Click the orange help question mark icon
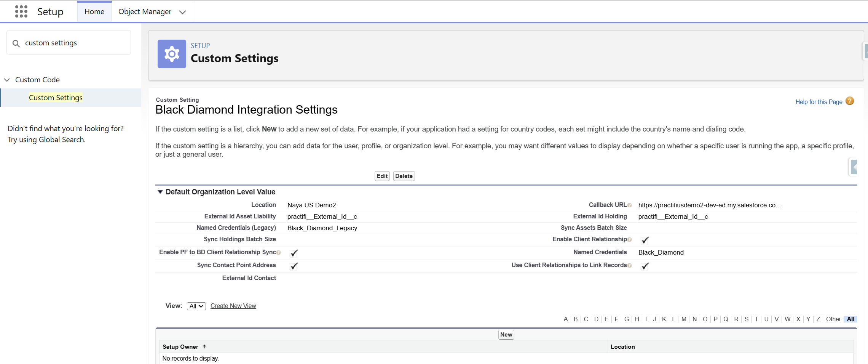This screenshot has height=364, width=868. coord(850,101)
